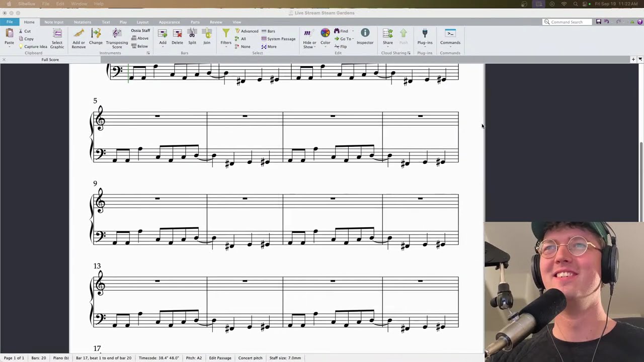
Task: Open the Inspector panel icon
Action: tap(365, 33)
